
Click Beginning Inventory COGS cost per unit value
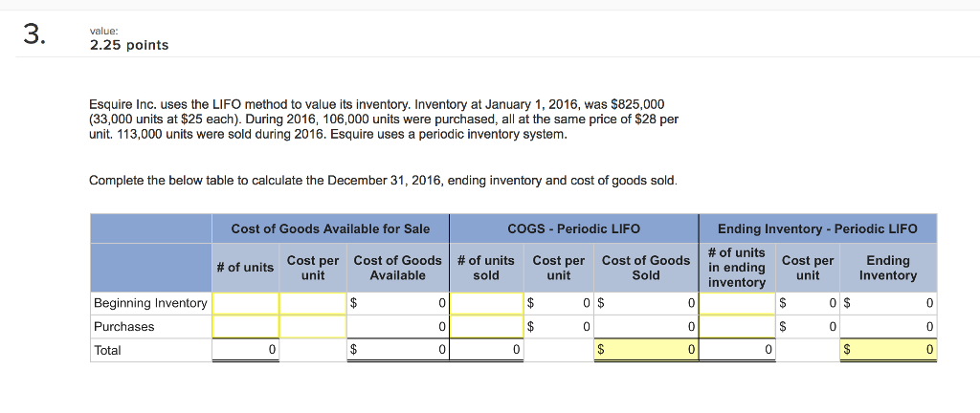pos(558,304)
